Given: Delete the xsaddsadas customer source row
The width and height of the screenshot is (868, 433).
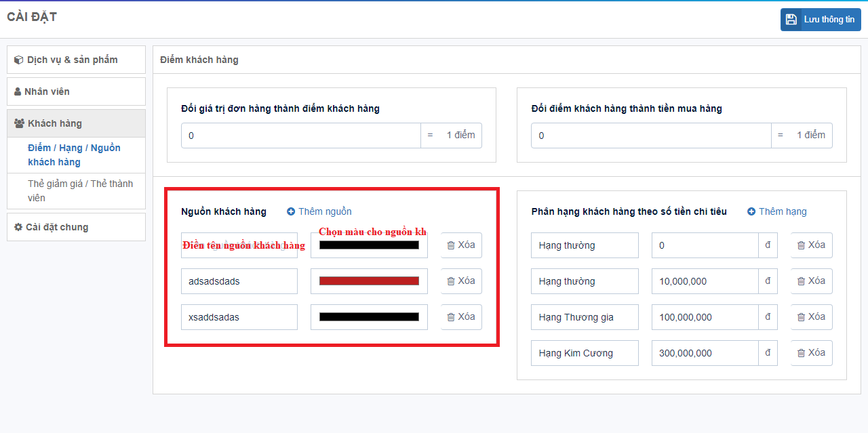Looking at the screenshot, I should coord(461,317).
